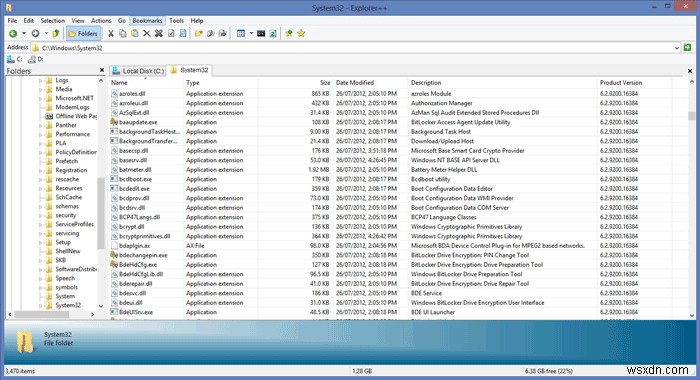This screenshot has height=380, width=700.
Task: Open Properties via checkmark page icon
Action: pyautogui.click(x=171, y=33)
